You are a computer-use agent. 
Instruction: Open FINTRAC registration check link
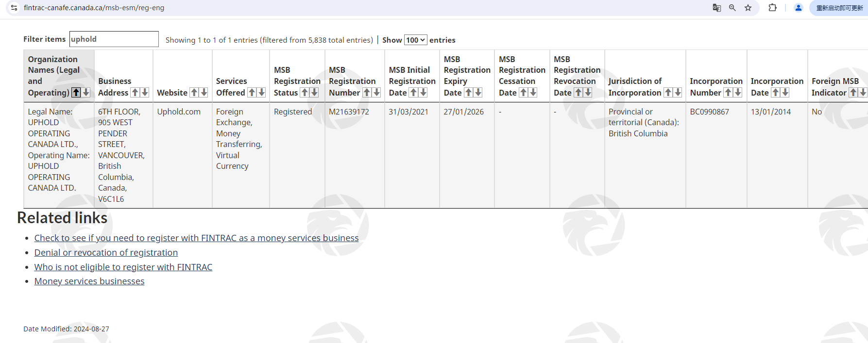point(196,238)
